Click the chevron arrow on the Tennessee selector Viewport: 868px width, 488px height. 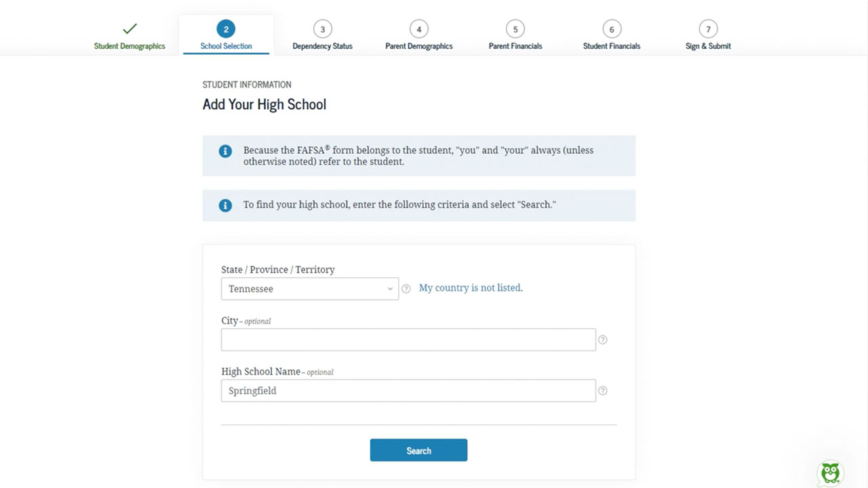(391, 289)
